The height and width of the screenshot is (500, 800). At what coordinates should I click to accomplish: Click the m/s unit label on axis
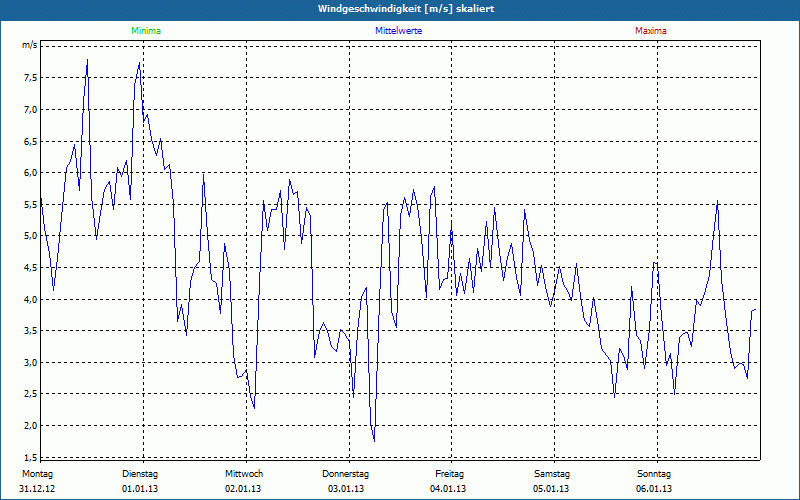coord(30,45)
